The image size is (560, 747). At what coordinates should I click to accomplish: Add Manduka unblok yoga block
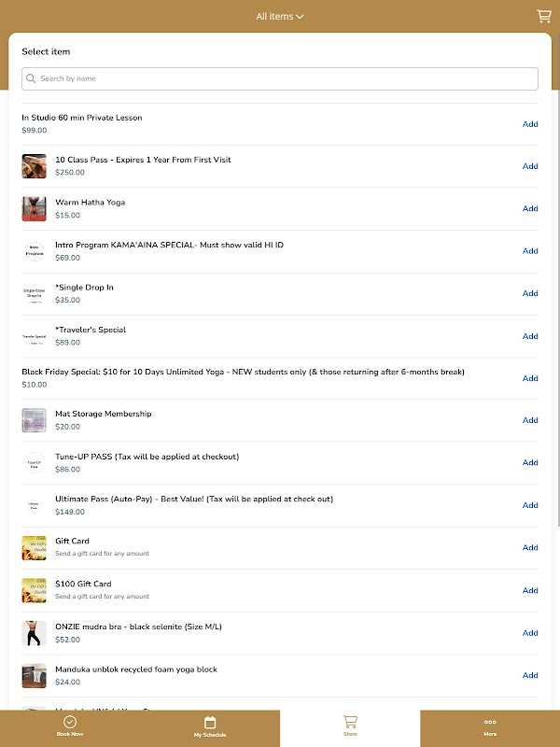(x=530, y=675)
